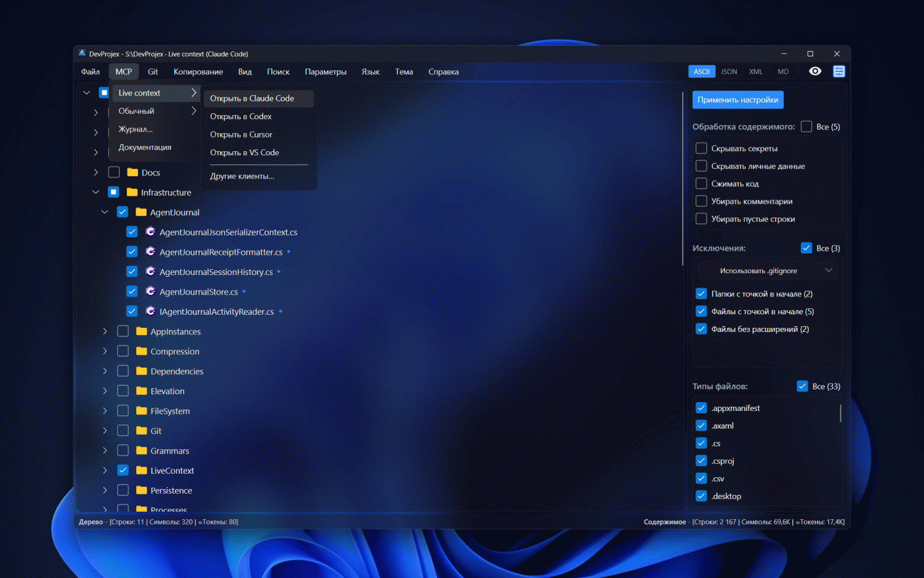Switch output format to XML

(756, 72)
